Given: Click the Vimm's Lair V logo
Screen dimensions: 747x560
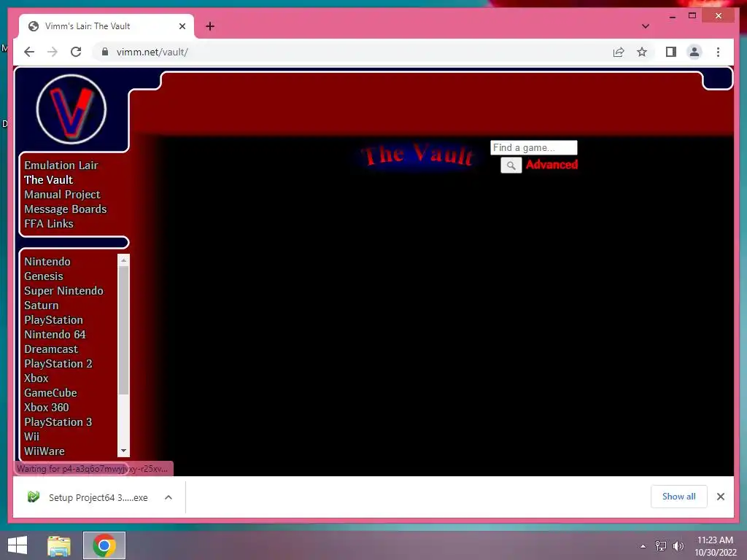Looking at the screenshot, I should click(71, 109).
